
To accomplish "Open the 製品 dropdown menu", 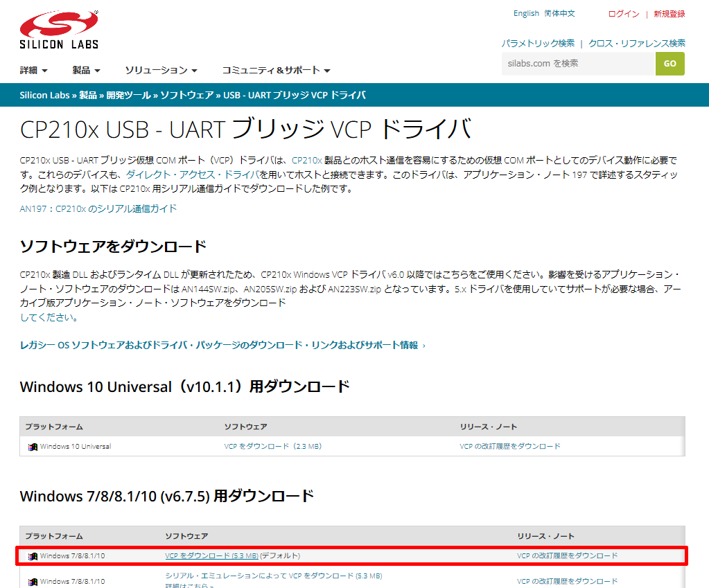I will point(86,70).
